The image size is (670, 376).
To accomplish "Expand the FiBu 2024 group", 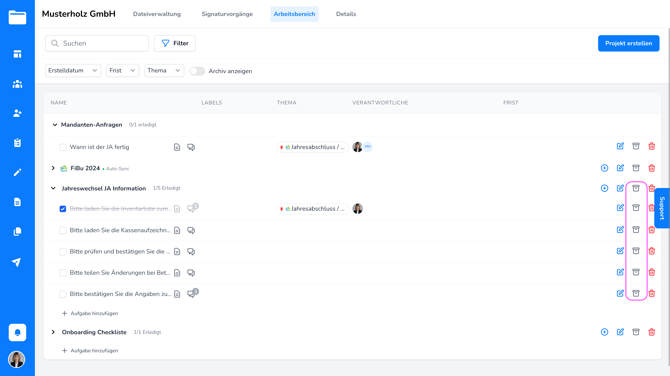I will pos(53,168).
